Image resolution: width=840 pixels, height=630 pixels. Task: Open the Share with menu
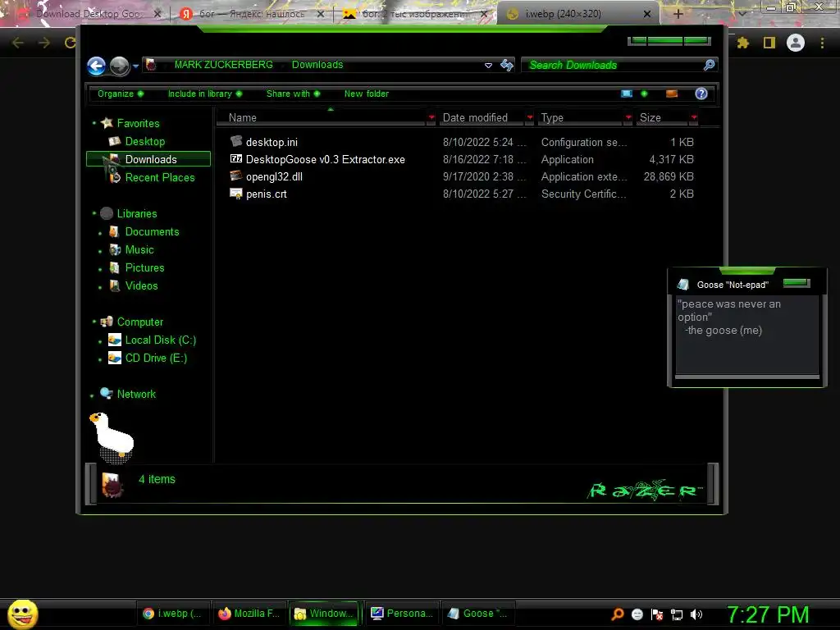click(293, 94)
